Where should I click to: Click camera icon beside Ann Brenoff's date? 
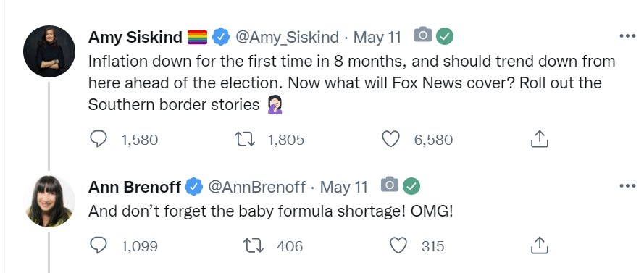[x=390, y=185]
